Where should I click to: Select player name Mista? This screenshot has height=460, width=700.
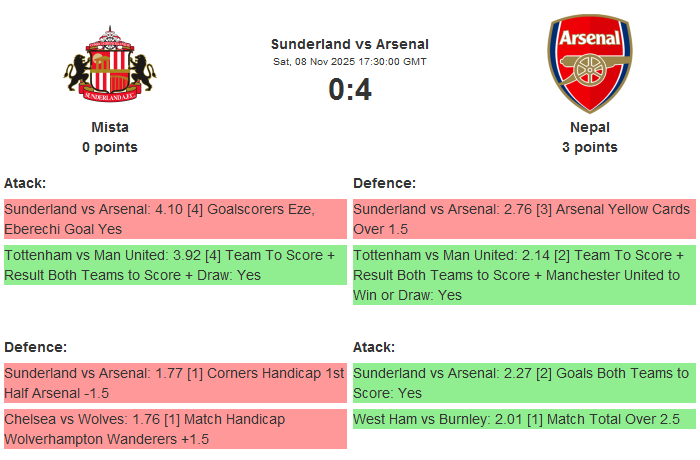click(x=110, y=127)
